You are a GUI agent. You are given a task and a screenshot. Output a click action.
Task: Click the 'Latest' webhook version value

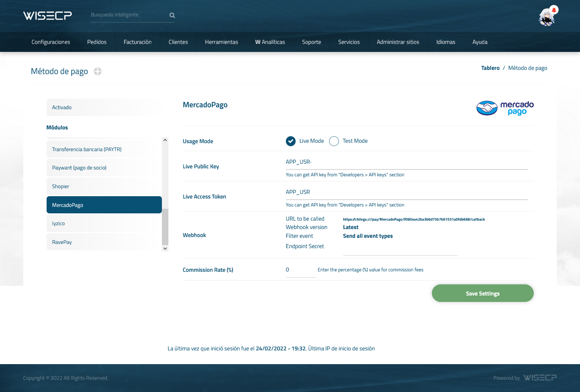coord(351,227)
